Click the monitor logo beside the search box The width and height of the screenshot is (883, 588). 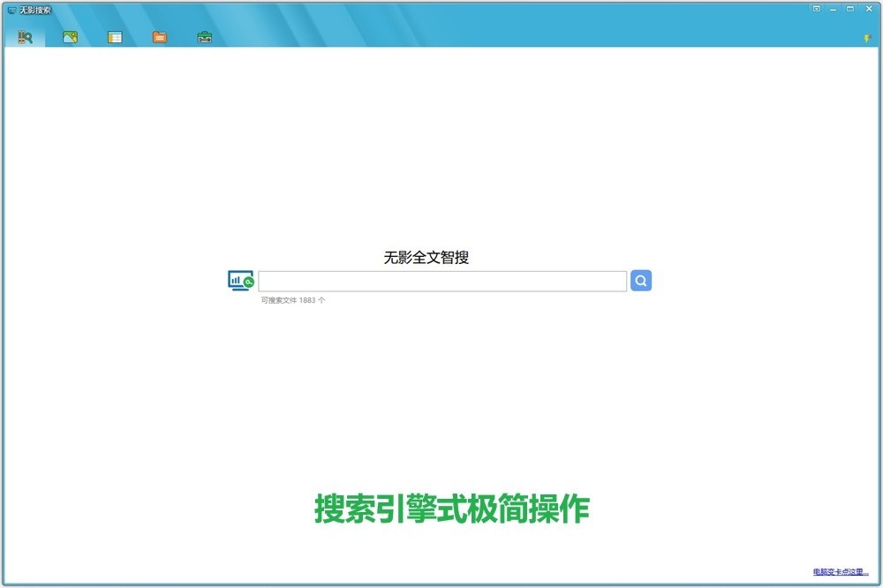[x=240, y=282]
